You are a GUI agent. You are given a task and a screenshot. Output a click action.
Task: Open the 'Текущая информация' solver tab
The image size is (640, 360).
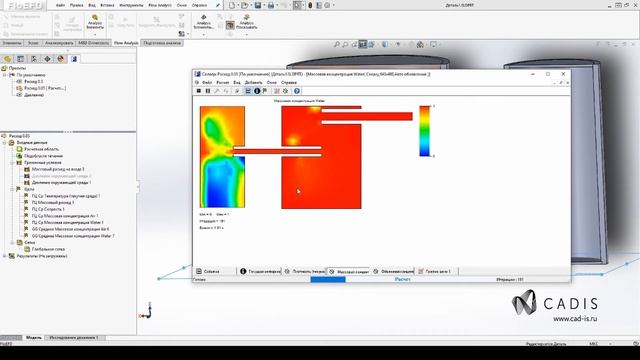click(x=260, y=271)
